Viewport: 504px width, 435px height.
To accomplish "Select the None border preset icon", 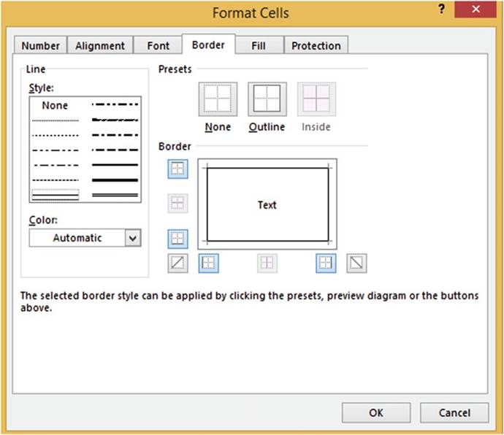I will (218, 99).
